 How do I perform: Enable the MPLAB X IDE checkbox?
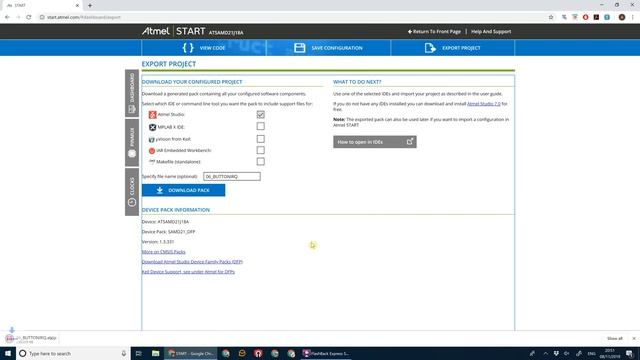pyautogui.click(x=260, y=127)
